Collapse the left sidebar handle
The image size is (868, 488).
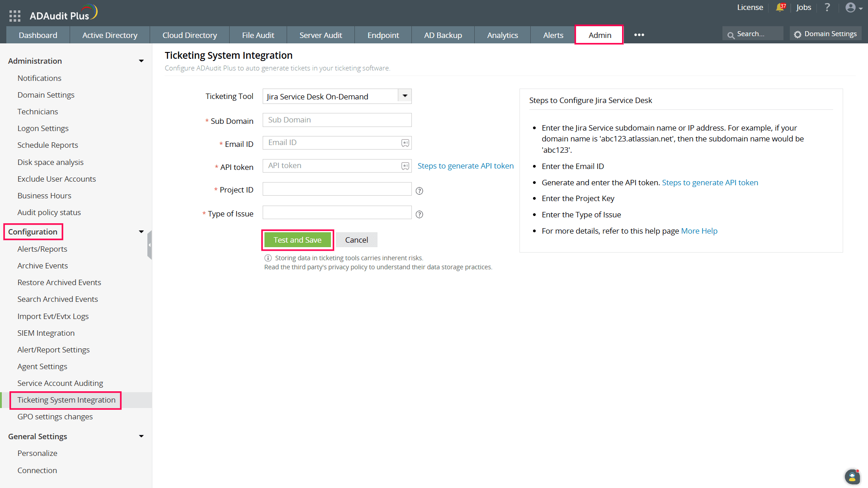pos(149,245)
